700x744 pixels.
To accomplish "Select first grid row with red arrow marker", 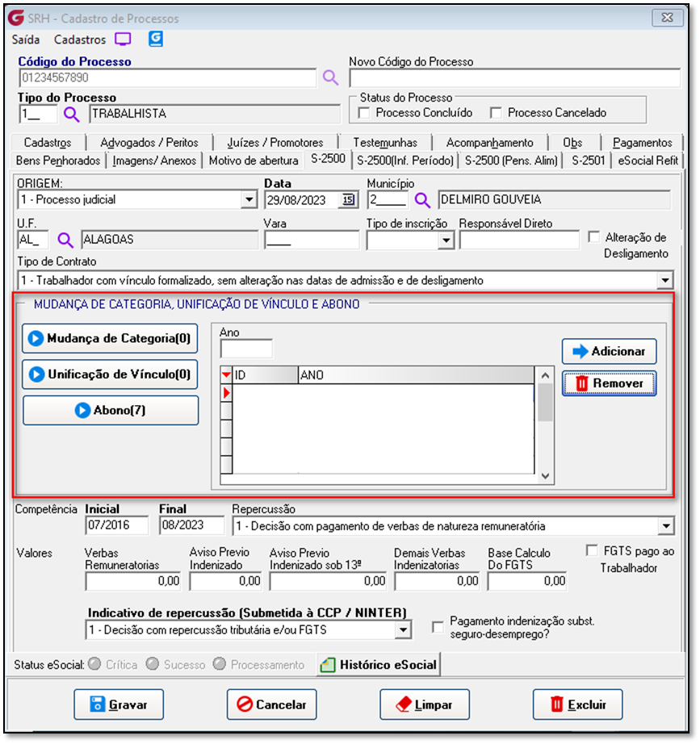I will pos(227,393).
